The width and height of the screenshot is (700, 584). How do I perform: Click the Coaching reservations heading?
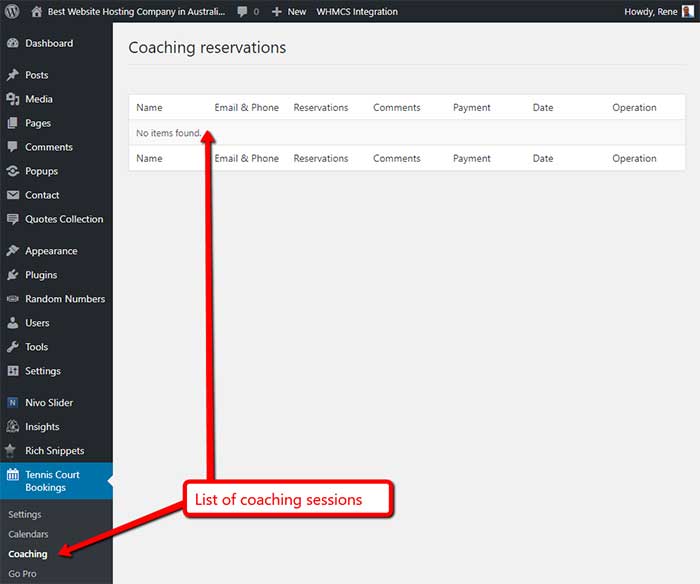pos(207,48)
